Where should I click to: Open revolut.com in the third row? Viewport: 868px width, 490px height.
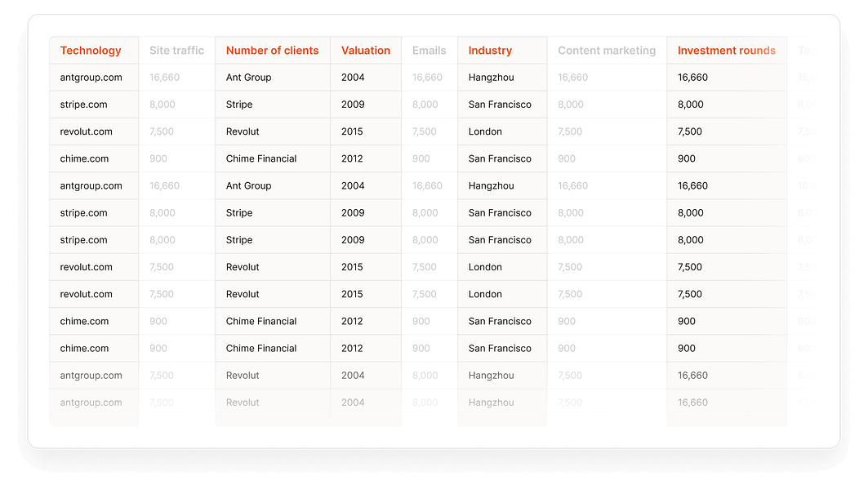click(86, 131)
